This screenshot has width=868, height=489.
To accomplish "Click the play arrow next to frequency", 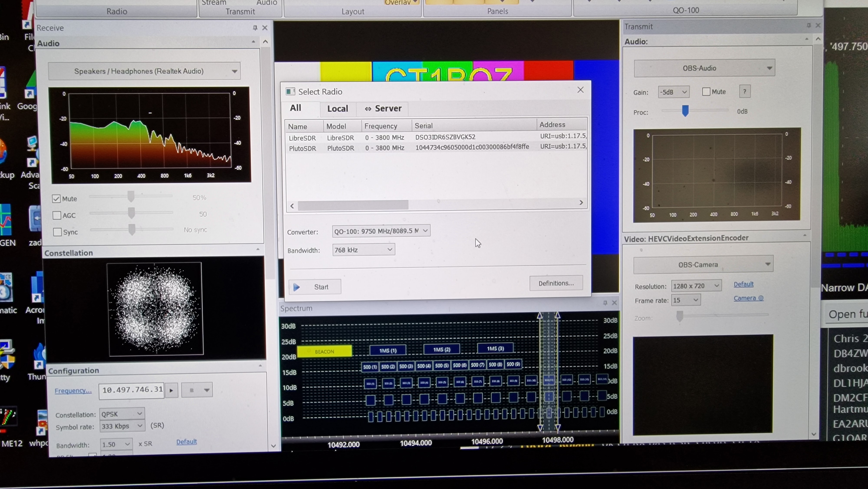I will click(171, 390).
